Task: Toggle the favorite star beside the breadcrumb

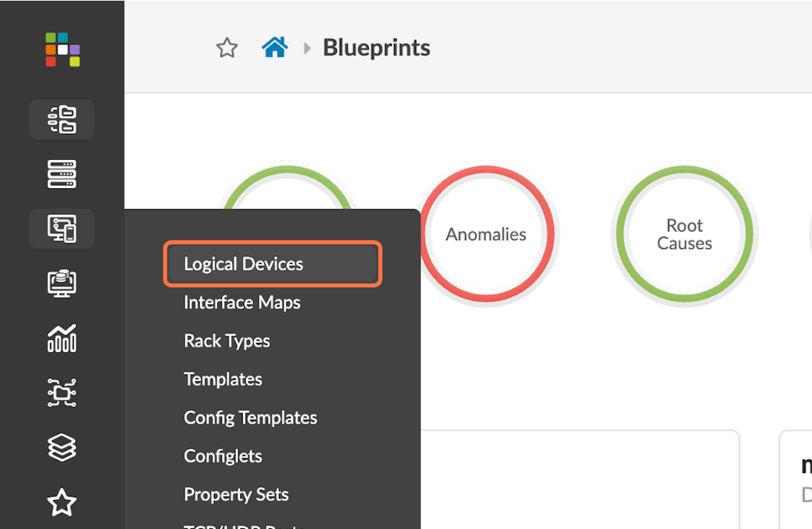Action: coord(227,48)
